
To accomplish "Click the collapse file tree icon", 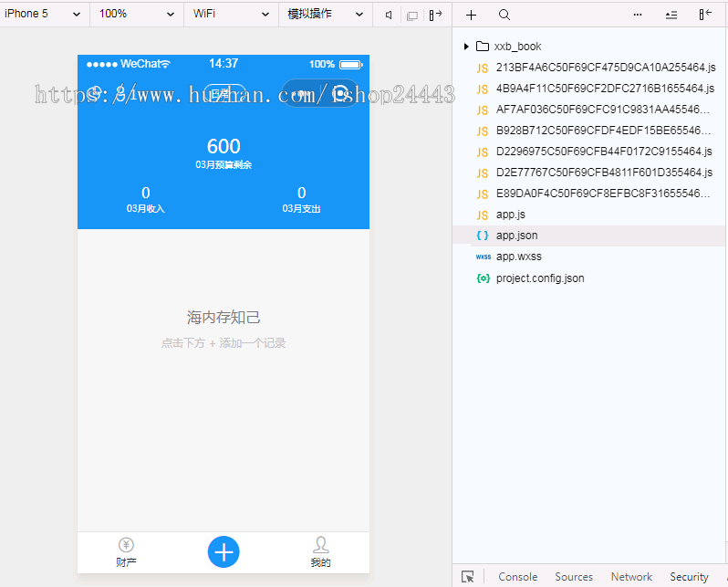I will [671, 15].
